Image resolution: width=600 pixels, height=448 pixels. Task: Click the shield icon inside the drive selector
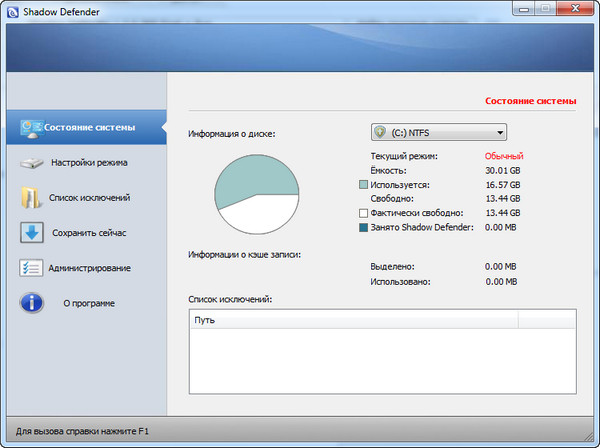tap(379, 132)
